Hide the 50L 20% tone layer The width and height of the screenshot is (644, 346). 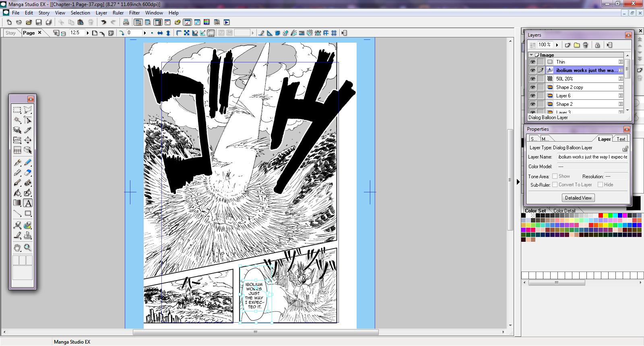[533, 79]
